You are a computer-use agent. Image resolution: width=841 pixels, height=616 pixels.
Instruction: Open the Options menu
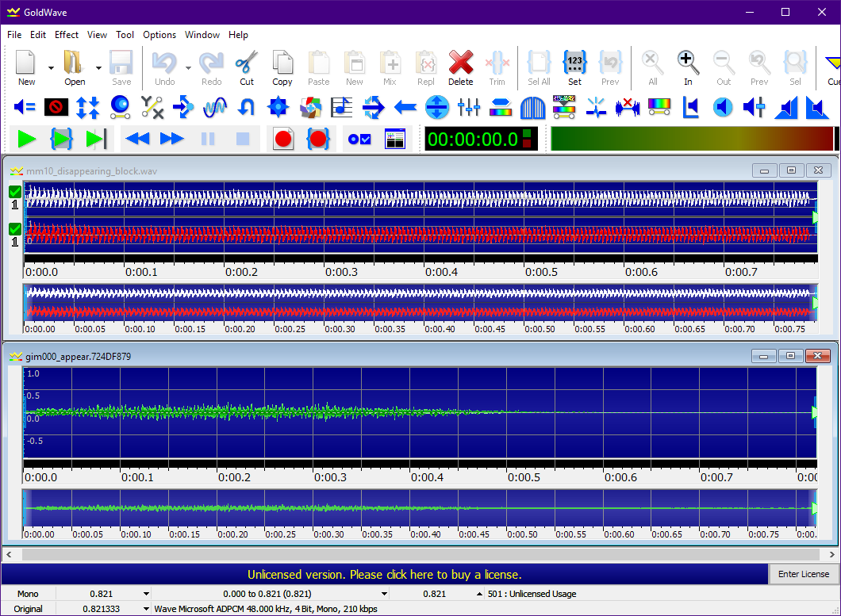click(159, 35)
